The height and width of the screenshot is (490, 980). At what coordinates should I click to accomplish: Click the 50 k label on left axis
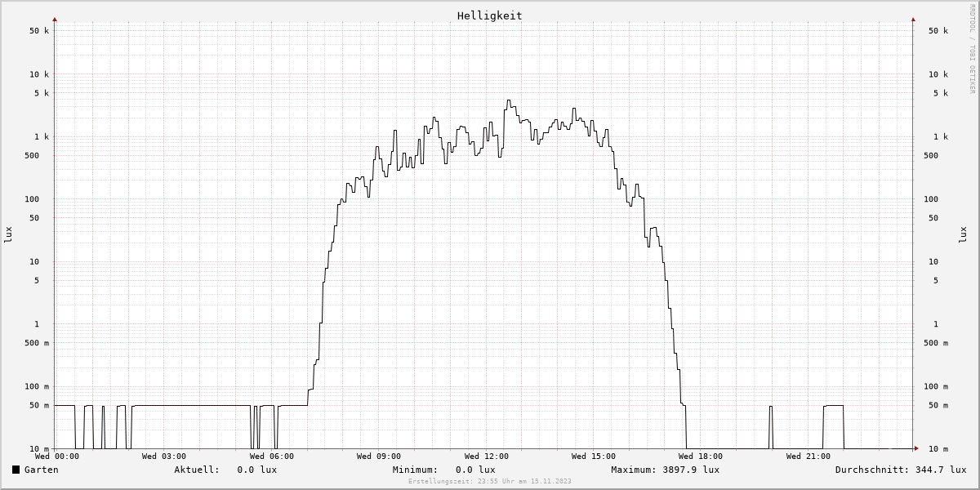click(39, 31)
